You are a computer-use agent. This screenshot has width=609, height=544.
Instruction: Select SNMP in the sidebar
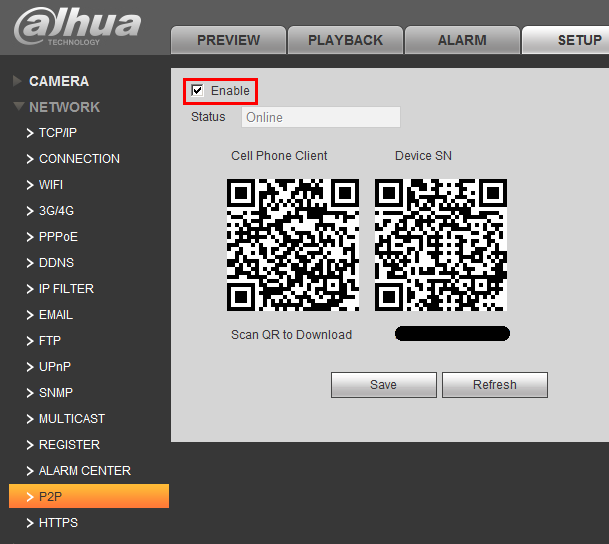click(56, 393)
